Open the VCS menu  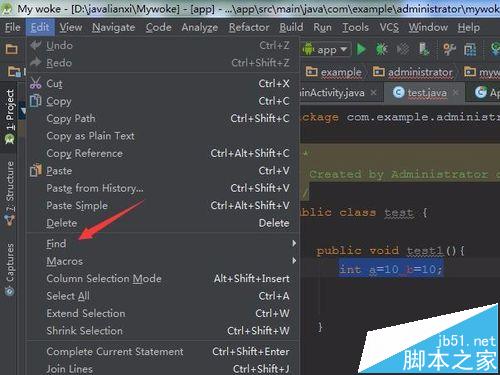pos(389,27)
